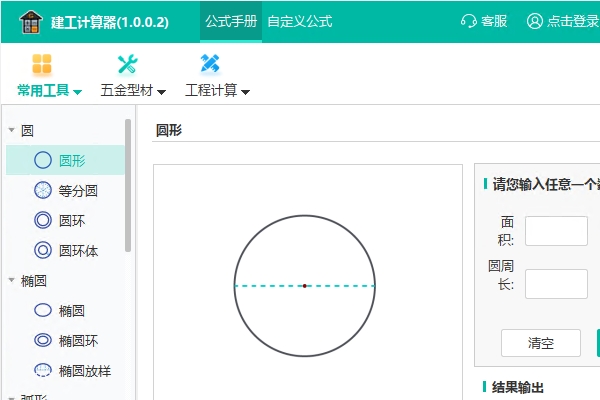Collapse the 圆 tree category
The height and width of the screenshot is (400, 600).
[x=11, y=130]
